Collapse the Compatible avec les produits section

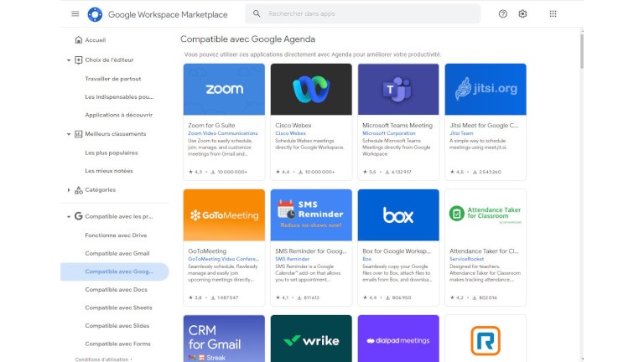pyautogui.click(x=69, y=217)
